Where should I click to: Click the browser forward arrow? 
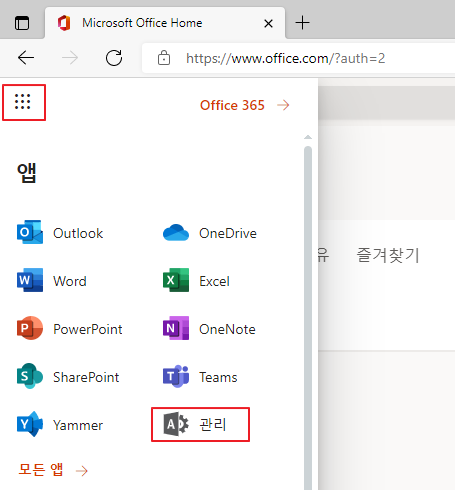point(70,58)
